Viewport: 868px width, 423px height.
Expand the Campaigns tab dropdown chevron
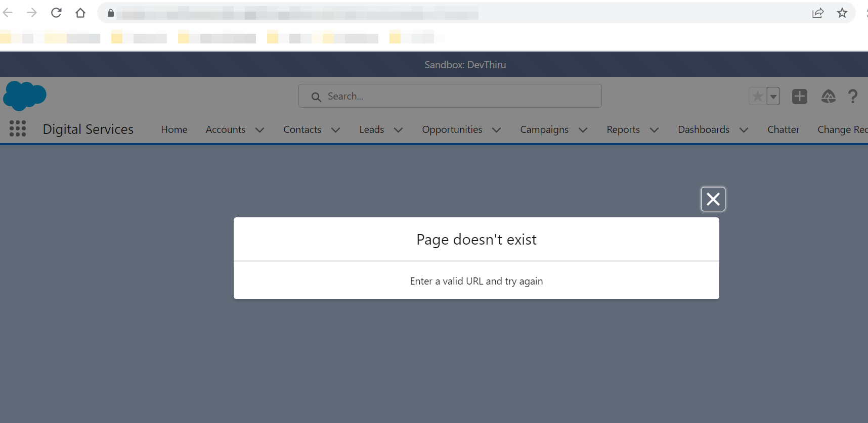coord(583,130)
